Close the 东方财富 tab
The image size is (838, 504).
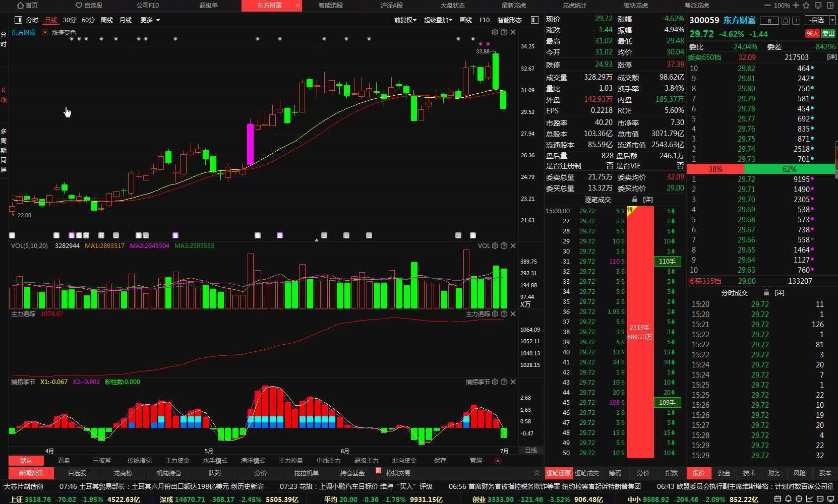click(x=297, y=6)
